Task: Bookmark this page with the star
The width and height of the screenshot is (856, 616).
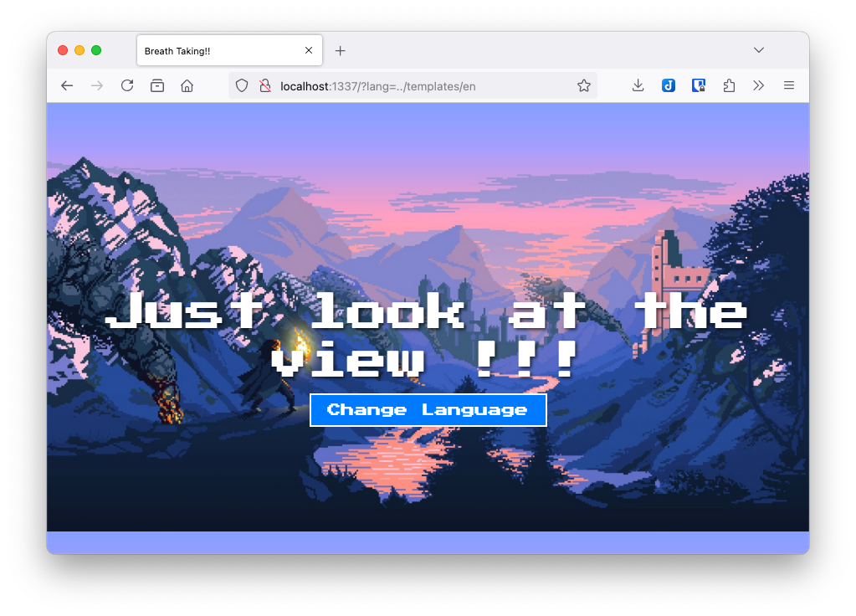Action: coord(584,85)
